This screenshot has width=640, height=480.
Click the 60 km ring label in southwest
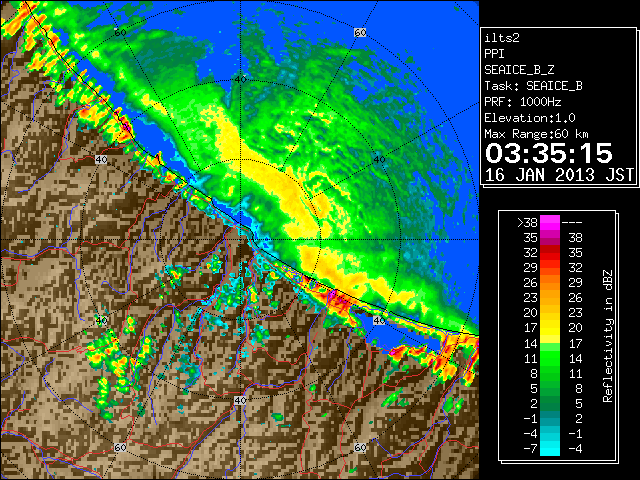click(x=120, y=448)
